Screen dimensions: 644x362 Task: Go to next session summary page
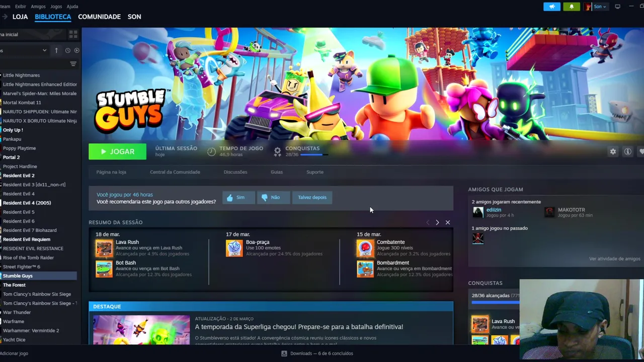tap(437, 222)
